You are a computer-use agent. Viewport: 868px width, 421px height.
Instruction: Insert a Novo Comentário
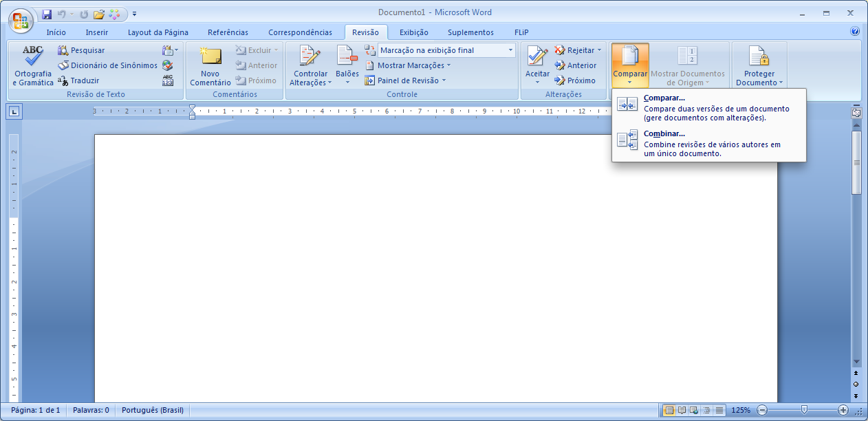pyautogui.click(x=210, y=66)
